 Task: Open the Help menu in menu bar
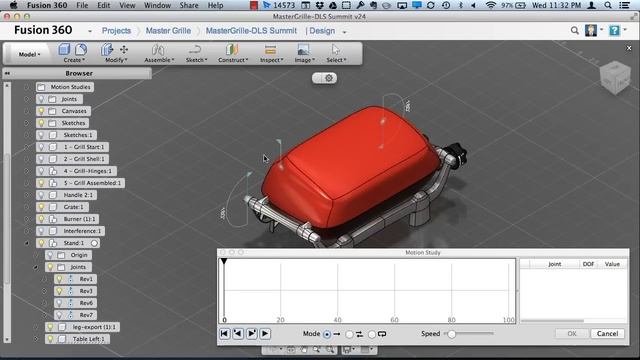tap(216, 5)
